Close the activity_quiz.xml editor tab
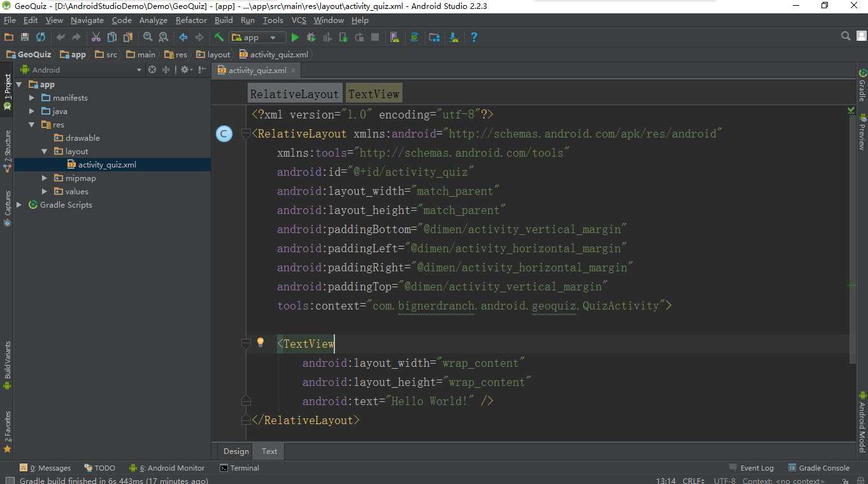 [292, 71]
